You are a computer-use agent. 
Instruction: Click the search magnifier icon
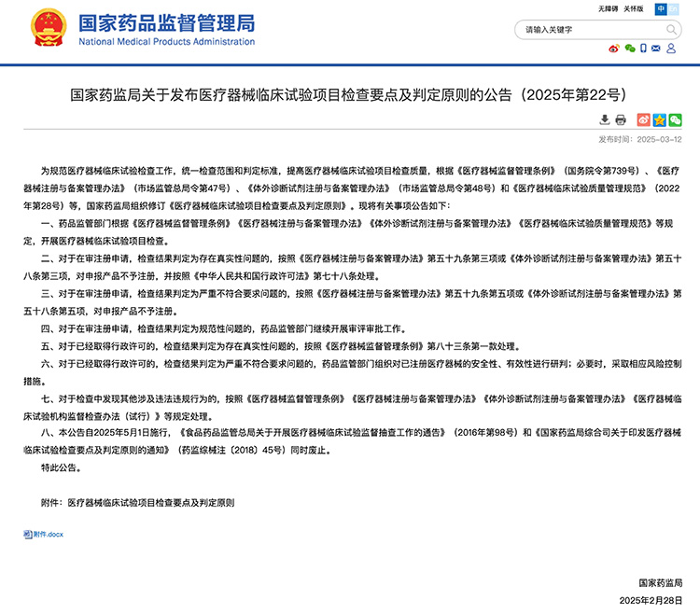coord(671,30)
